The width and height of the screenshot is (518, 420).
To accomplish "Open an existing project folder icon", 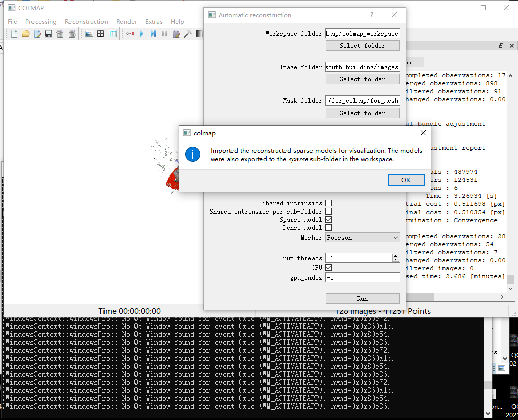I will click(26, 34).
